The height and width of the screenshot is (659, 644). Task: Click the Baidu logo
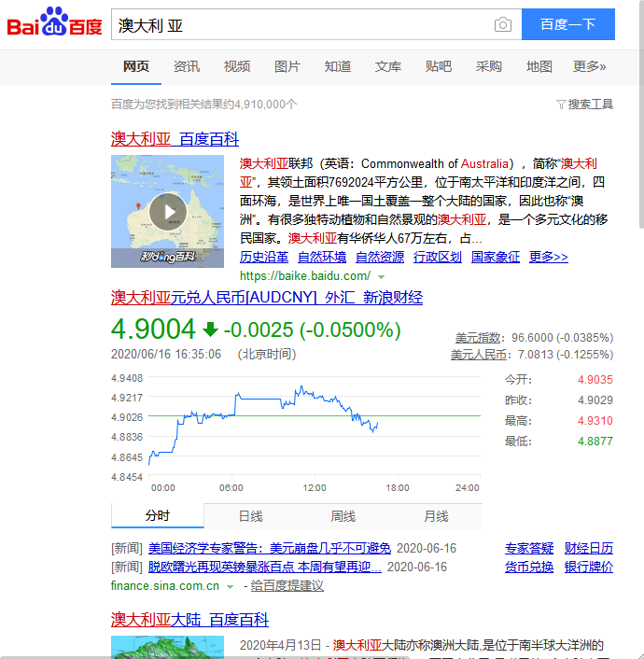tap(54, 23)
